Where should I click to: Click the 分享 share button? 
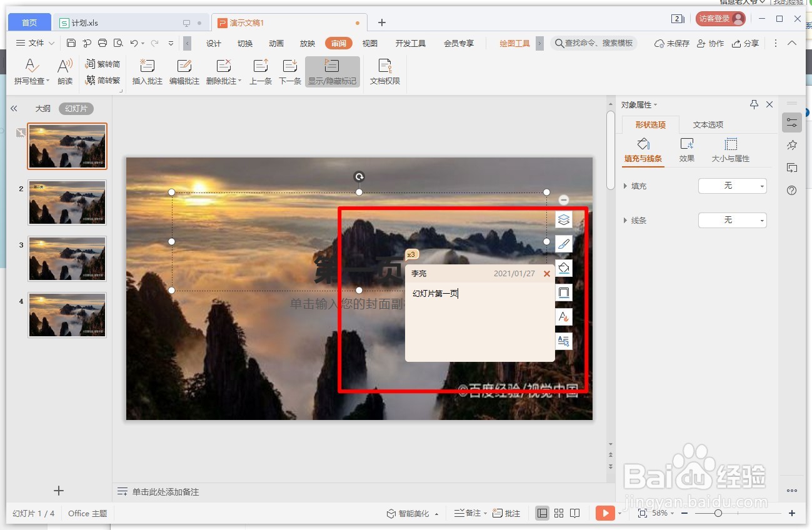click(745, 43)
